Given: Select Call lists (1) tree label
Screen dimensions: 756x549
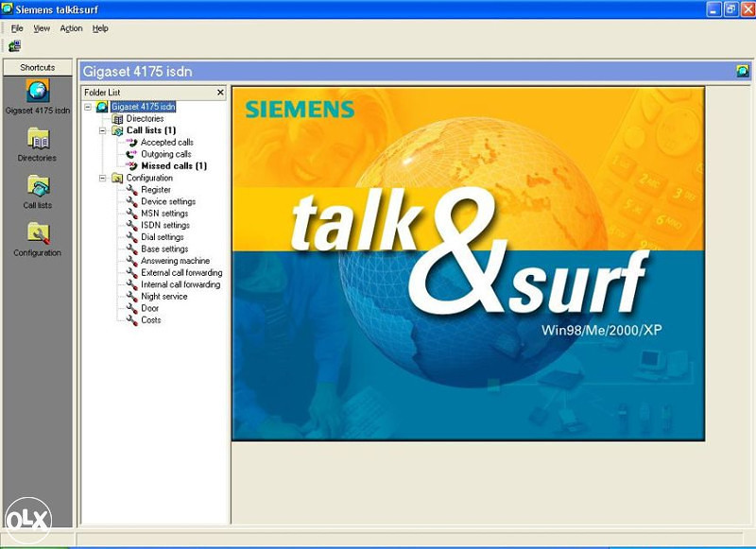Looking at the screenshot, I should pyautogui.click(x=151, y=130).
